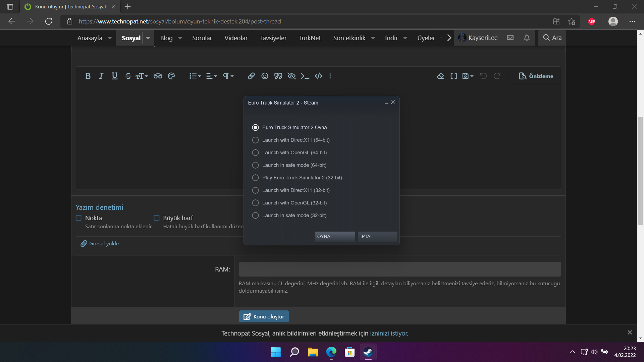644x362 pixels.
Task: Go to the Videolar section
Action: (x=236, y=38)
